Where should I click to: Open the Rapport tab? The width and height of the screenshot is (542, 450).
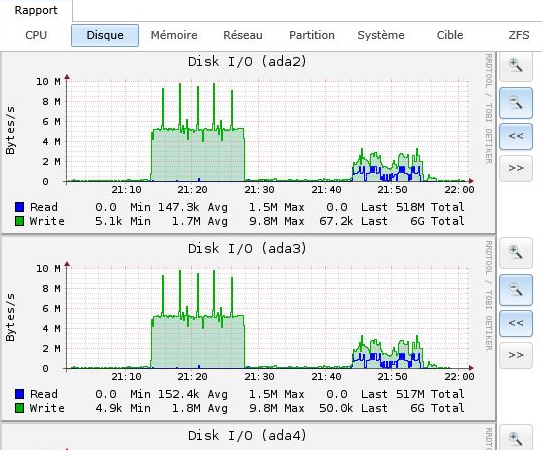36,10
